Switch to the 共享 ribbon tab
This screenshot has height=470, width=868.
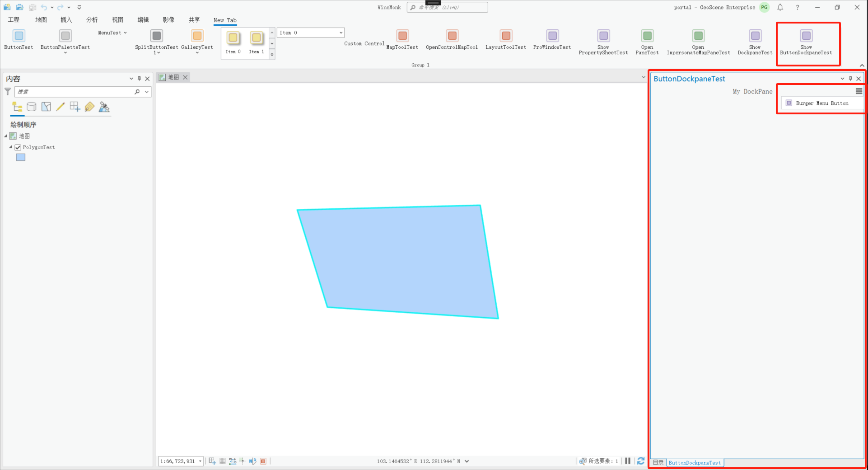[195, 20]
